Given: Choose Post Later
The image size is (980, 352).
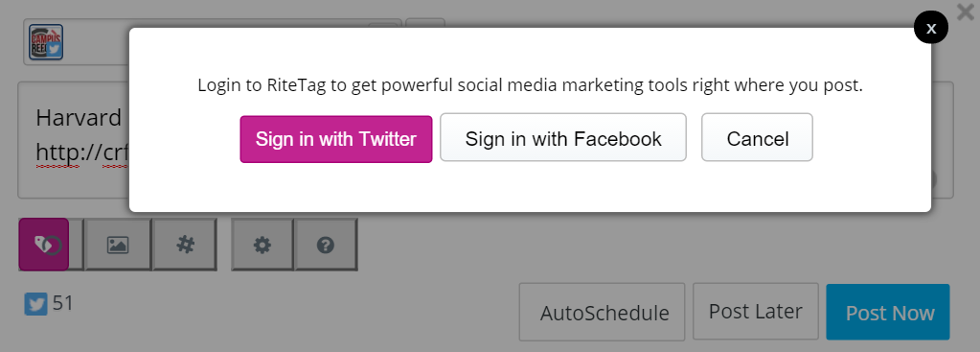Looking at the screenshot, I should coord(756,311).
